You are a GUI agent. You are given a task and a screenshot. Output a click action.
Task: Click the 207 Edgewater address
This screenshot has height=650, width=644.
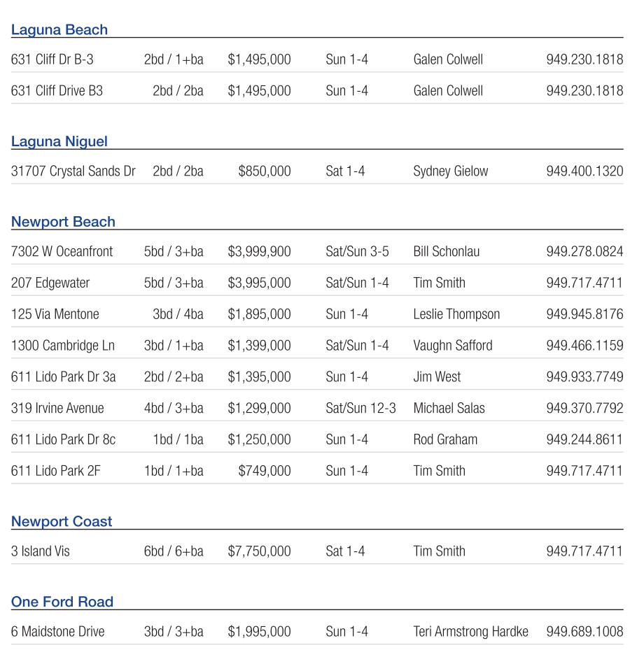pyautogui.click(x=50, y=283)
